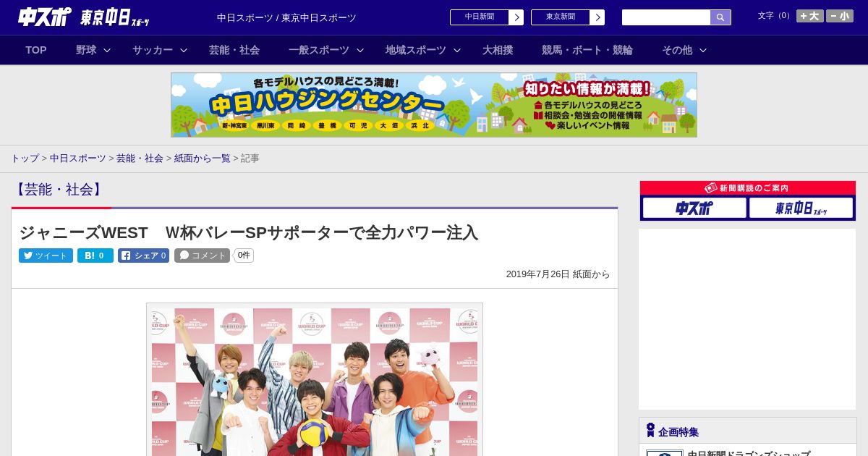Screen dimensions: 868x456
Task: Click the article headline ジャニーズWEST
Action: click(x=248, y=232)
